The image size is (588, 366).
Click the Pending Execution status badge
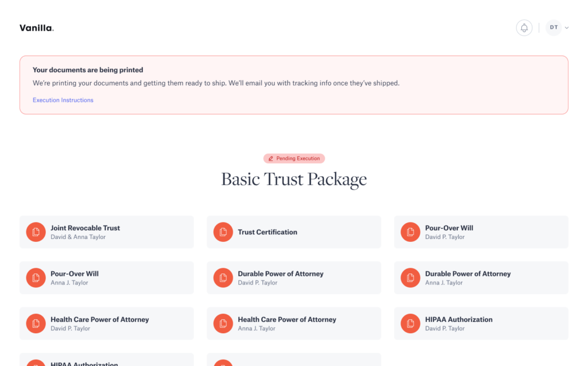click(x=294, y=158)
